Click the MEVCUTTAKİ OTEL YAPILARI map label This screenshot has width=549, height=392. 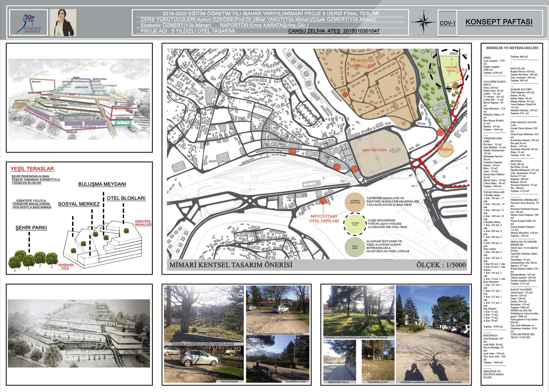click(x=324, y=219)
